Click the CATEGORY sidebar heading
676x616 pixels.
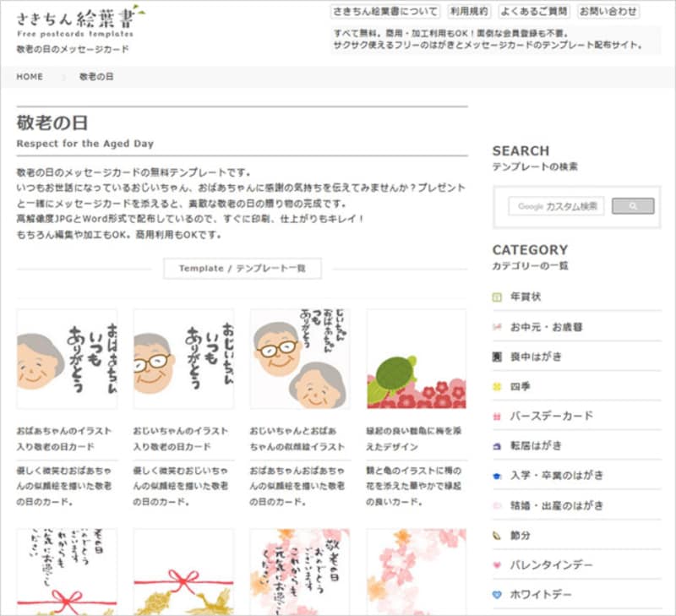coord(531,250)
